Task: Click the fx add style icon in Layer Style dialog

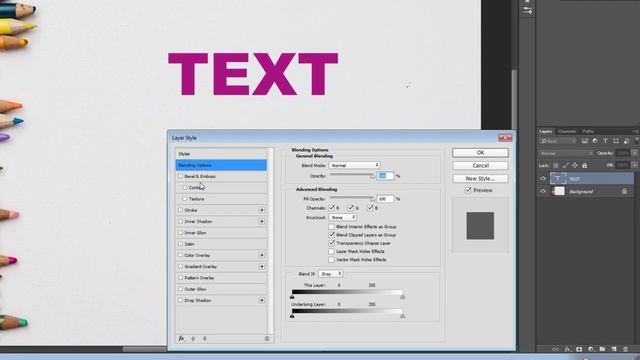Action: tap(181, 339)
